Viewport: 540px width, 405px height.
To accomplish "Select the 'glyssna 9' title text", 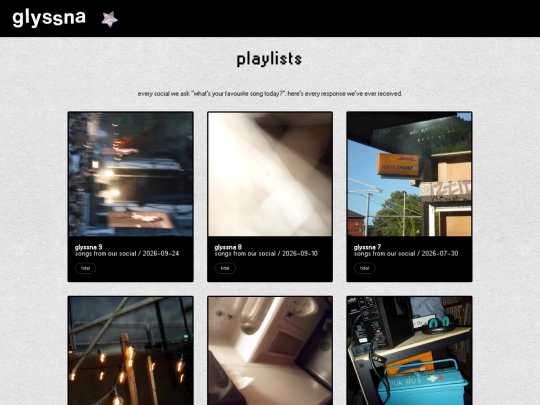I will pyautogui.click(x=89, y=247).
